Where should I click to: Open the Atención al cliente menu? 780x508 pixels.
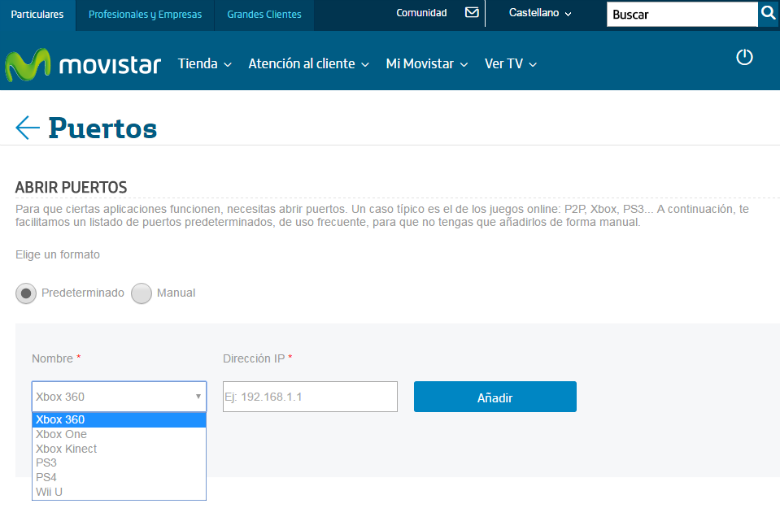tap(308, 63)
